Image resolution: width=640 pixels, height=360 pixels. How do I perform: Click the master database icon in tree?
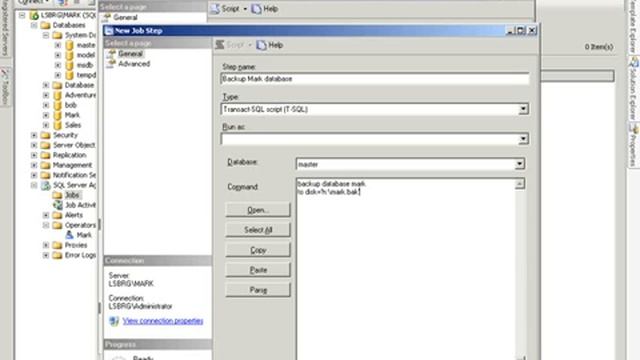(69, 45)
